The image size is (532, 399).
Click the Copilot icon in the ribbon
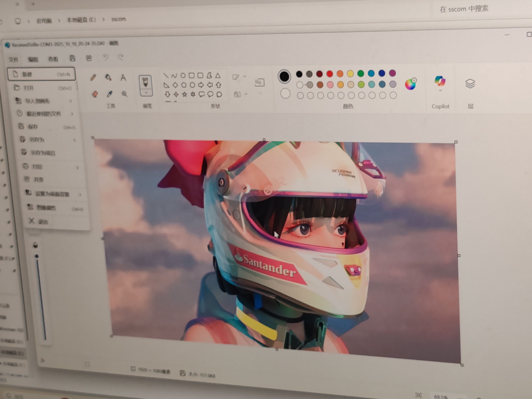(440, 81)
